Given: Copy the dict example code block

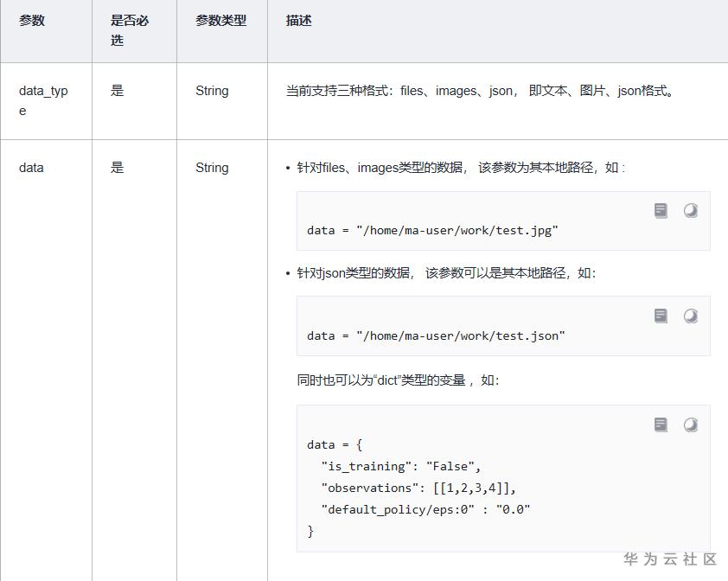Looking at the screenshot, I should (661, 425).
